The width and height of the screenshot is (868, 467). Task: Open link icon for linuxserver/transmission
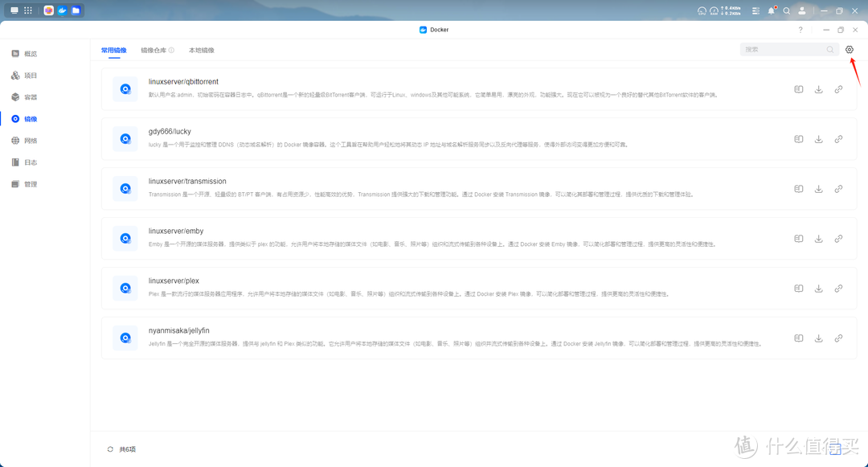pyautogui.click(x=838, y=189)
